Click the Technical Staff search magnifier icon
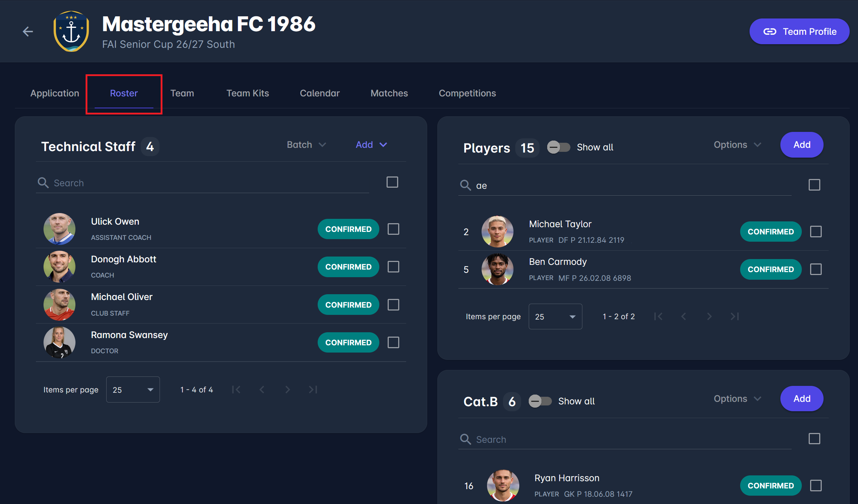The height and width of the screenshot is (504, 858). [x=43, y=183]
